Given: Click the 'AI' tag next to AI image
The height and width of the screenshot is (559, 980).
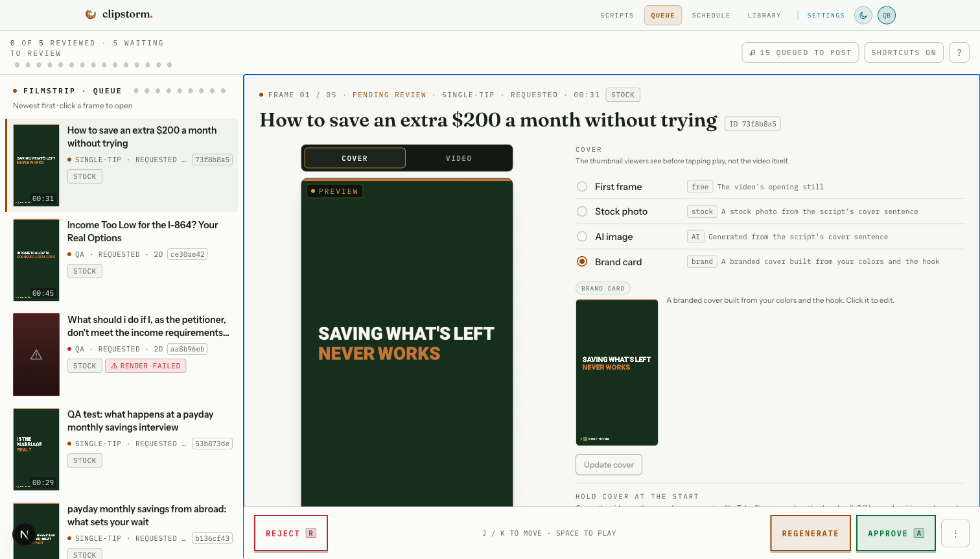Looking at the screenshot, I should tap(695, 237).
